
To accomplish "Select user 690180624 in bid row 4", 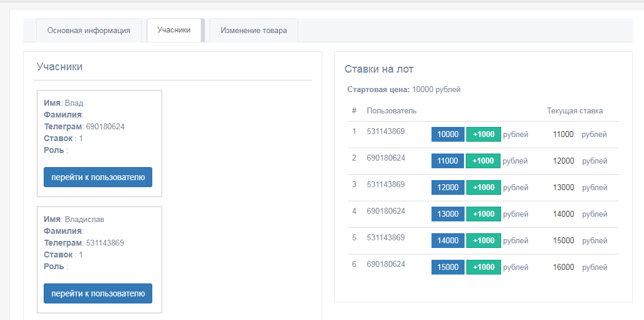I will tap(385, 211).
